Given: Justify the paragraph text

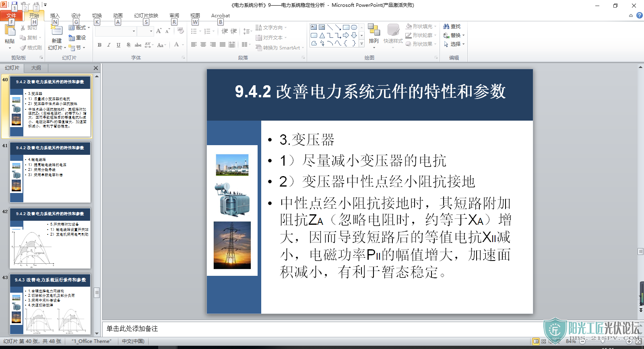Looking at the screenshot, I should pyautogui.click(x=223, y=45).
